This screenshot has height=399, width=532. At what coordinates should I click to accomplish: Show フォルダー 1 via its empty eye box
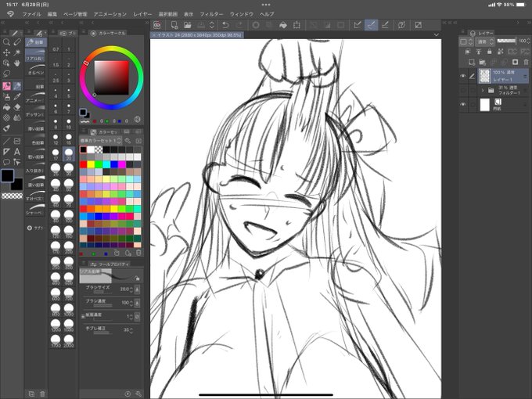[463, 90]
